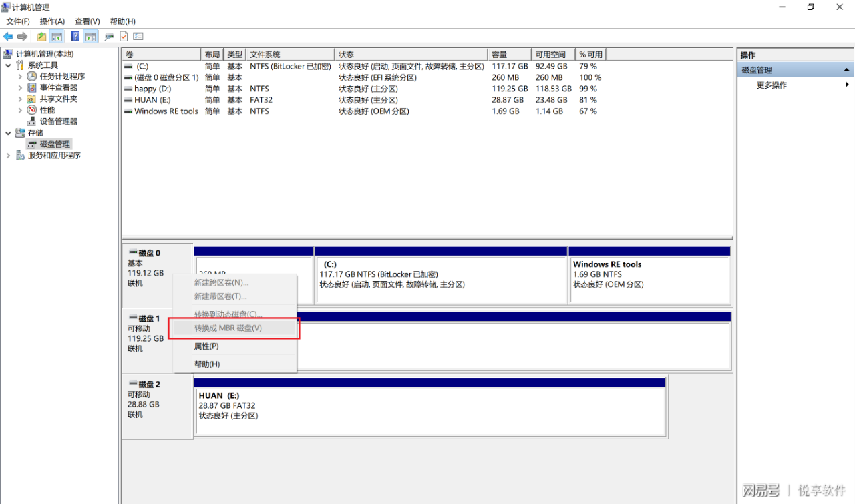
Task: Expand the 服务和应用程序 node
Action: [8, 156]
